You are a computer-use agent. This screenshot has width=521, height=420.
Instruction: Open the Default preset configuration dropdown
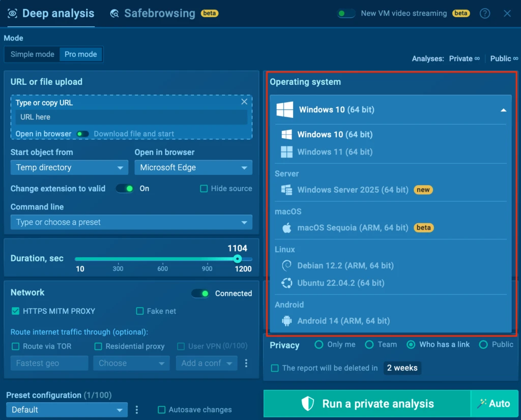[x=67, y=410]
